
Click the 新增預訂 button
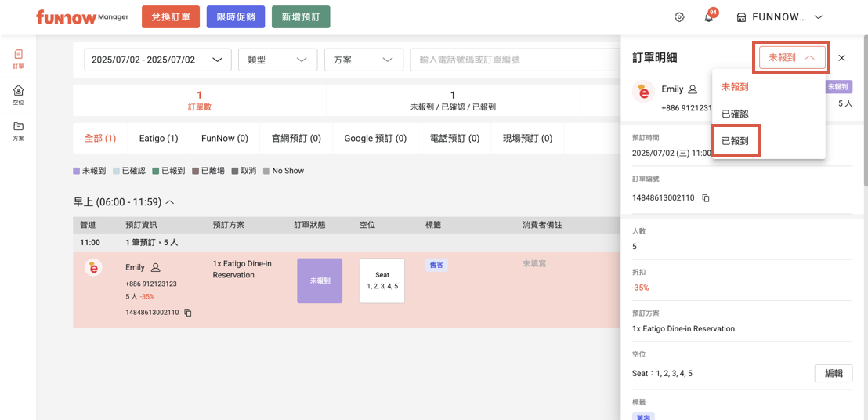[x=301, y=17]
